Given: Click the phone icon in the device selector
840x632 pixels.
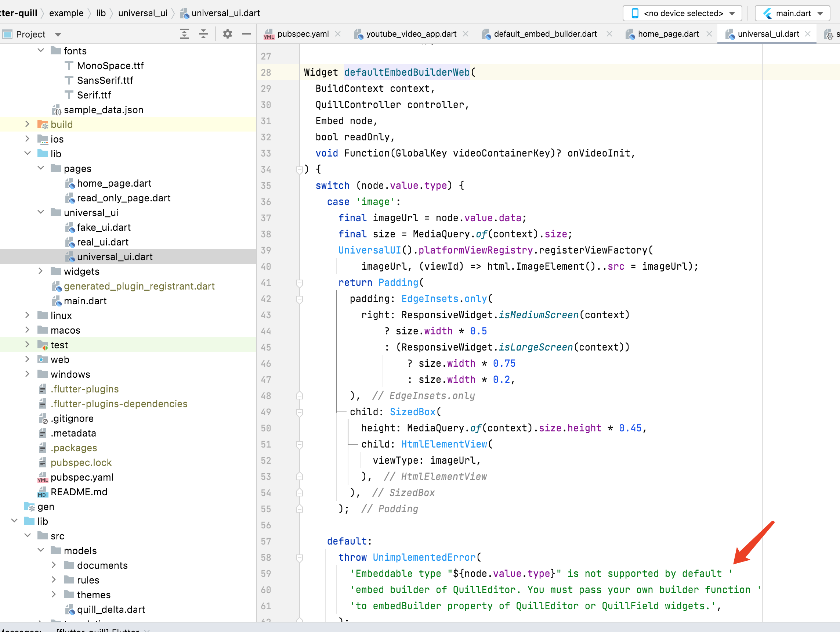Looking at the screenshot, I should (635, 13).
